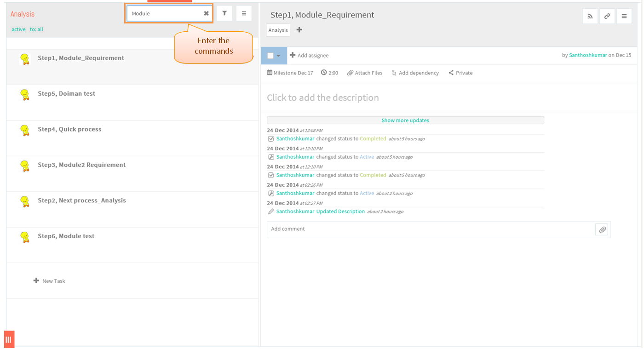
Task: Click New Task
Action: click(49, 281)
